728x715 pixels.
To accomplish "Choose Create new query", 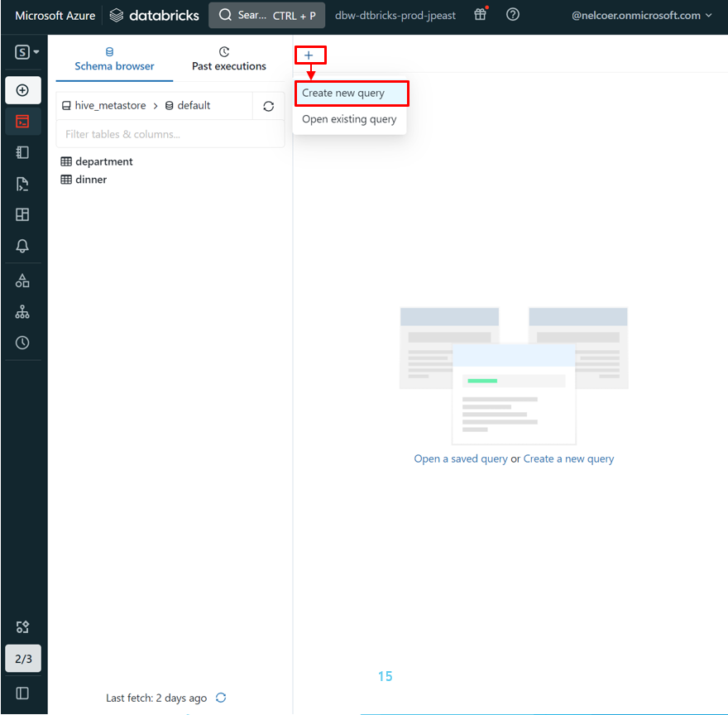I will point(351,93).
